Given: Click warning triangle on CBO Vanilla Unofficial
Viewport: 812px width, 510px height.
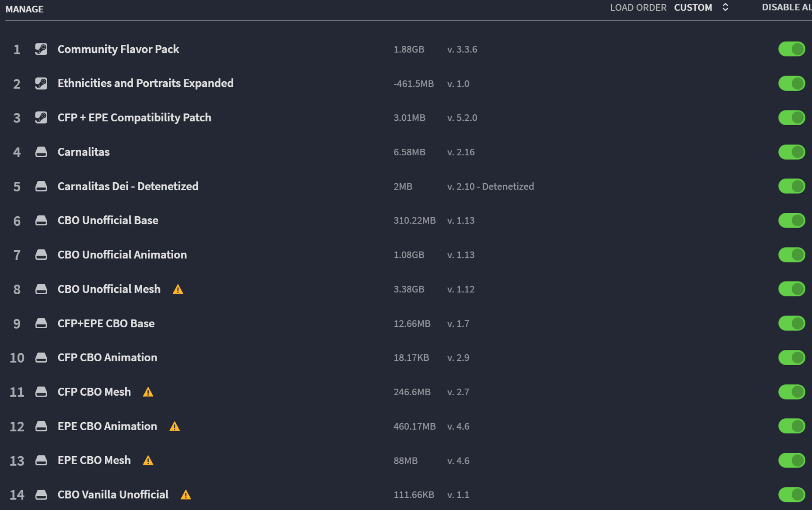Looking at the screenshot, I should click(186, 495).
